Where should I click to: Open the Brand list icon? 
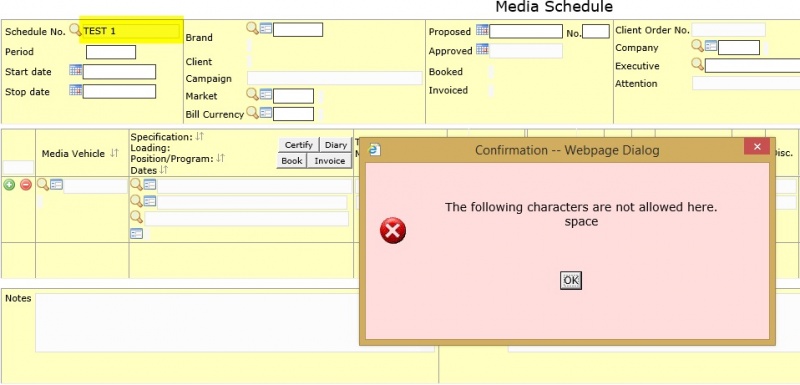(x=266, y=29)
